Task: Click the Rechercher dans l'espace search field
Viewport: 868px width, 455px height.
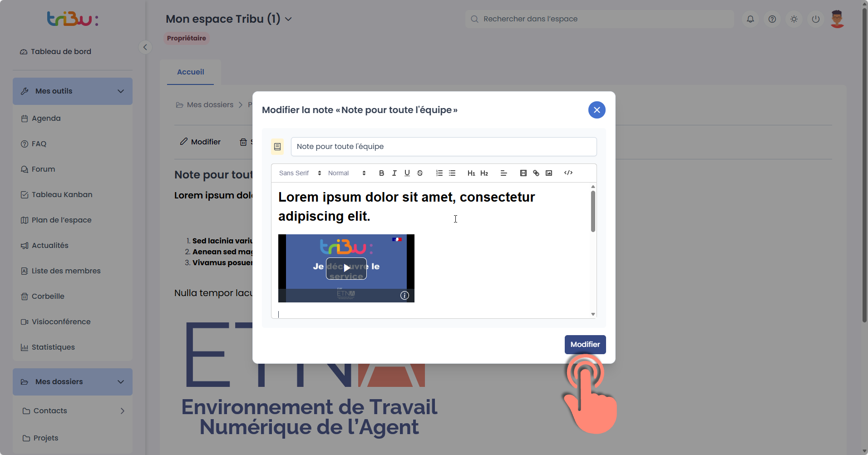Action: click(599, 19)
